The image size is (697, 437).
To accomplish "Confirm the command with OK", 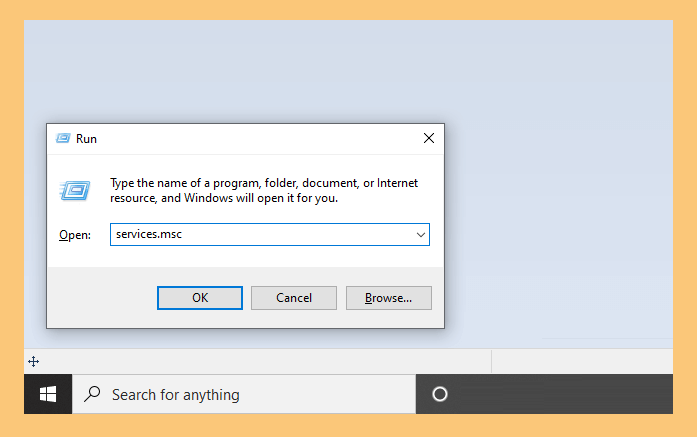I will tap(200, 298).
